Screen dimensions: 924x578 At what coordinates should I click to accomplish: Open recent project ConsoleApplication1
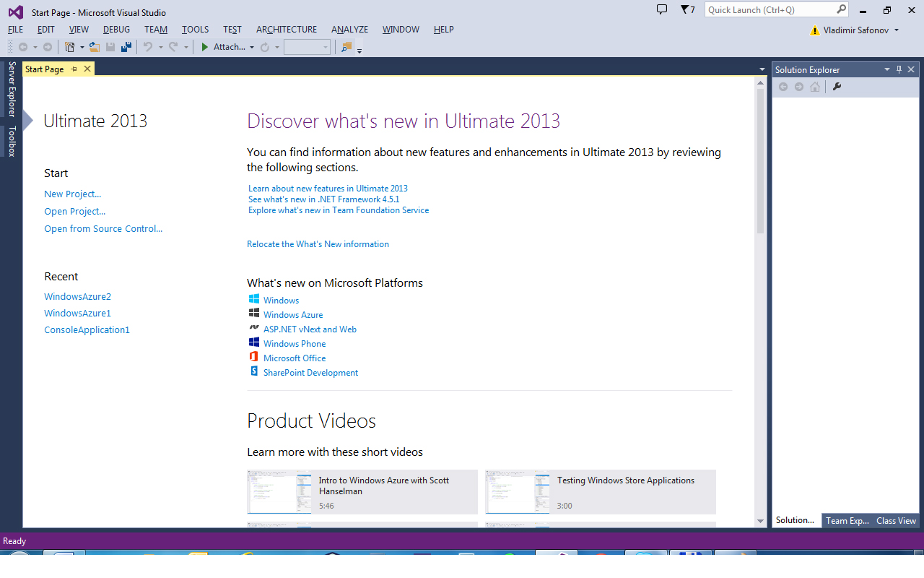87,329
